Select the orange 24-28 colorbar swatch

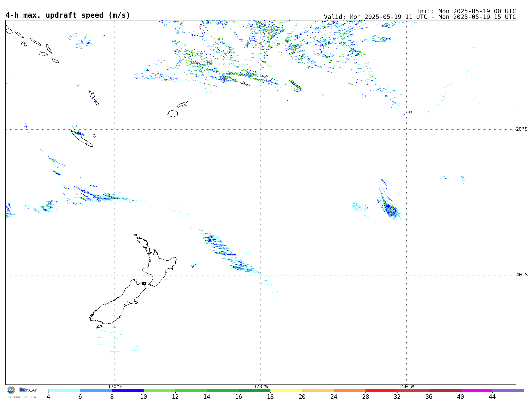coord(350,391)
